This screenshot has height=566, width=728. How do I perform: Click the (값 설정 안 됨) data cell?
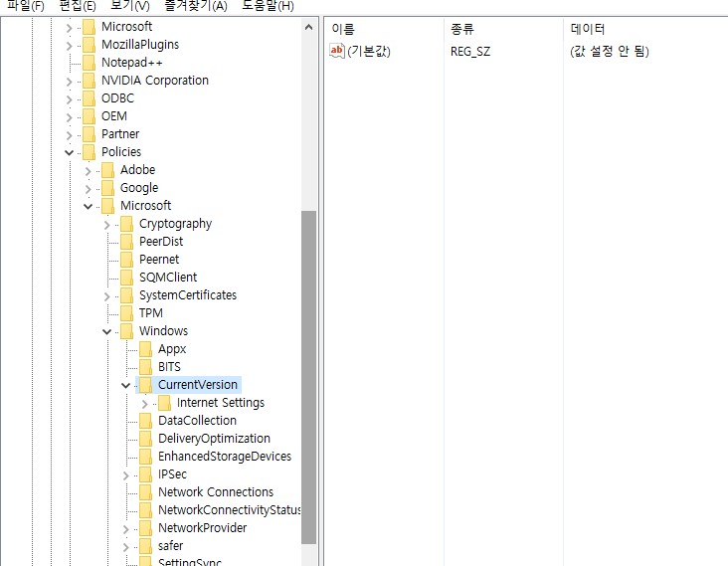coord(610,51)
